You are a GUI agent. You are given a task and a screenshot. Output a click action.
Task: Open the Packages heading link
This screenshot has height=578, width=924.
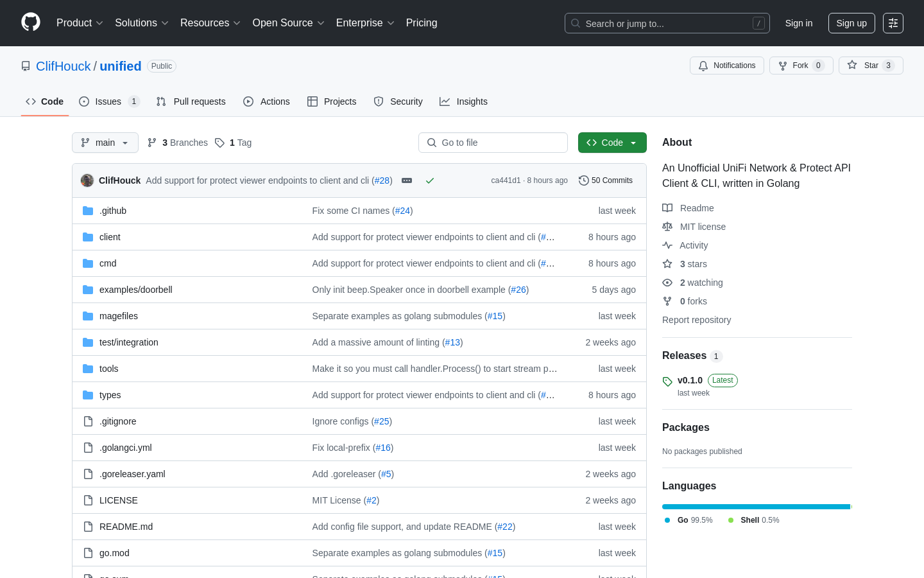pos(685,428)
